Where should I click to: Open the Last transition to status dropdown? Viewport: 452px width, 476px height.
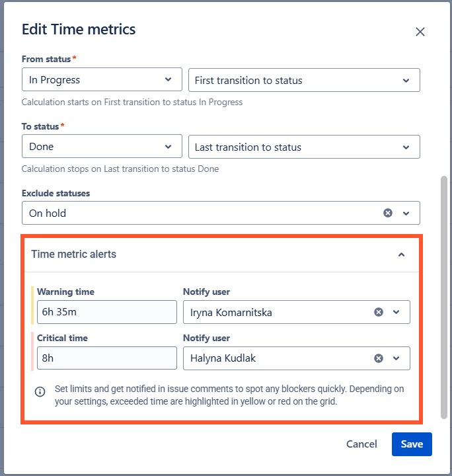[x=304, y=147]
